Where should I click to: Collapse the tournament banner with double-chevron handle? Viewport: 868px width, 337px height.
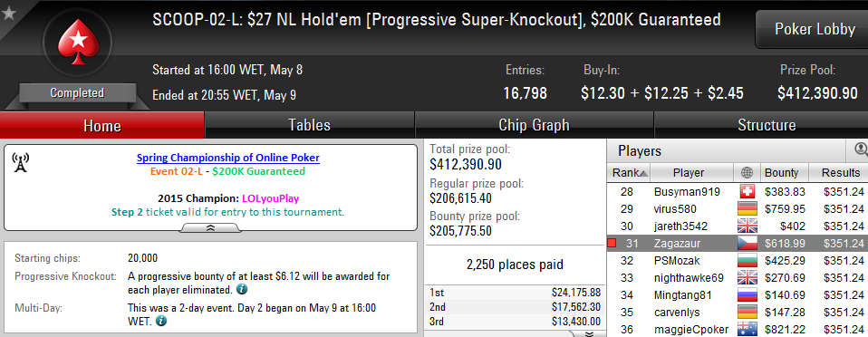tap(210, 228)
